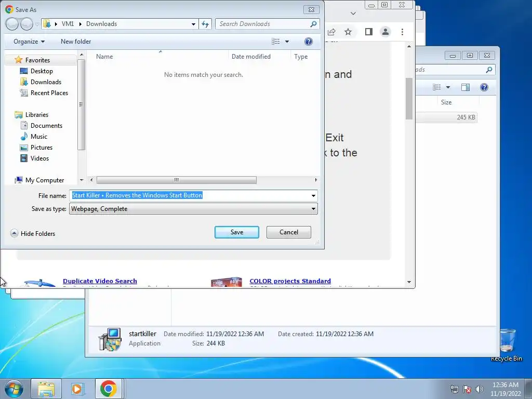Refresh the Downloads folder location
Screen dimensions: 532x399
coord(205,24)
